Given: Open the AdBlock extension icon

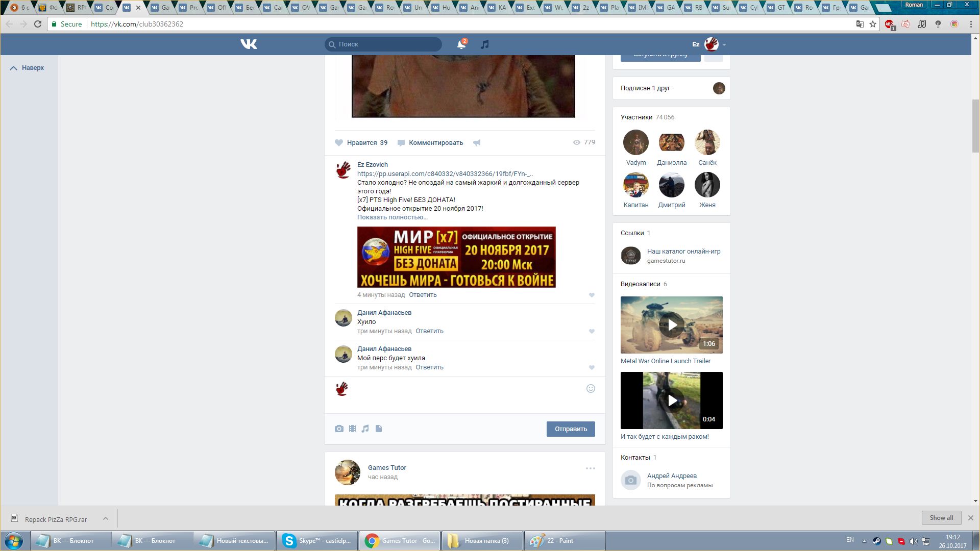Looking at the screenshot, I should tap(890, 24).
